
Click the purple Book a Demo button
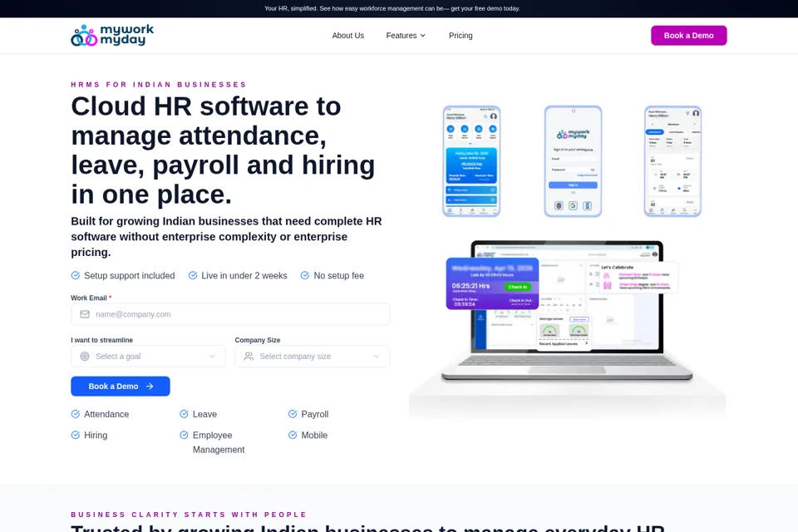[x=688, y=36]
